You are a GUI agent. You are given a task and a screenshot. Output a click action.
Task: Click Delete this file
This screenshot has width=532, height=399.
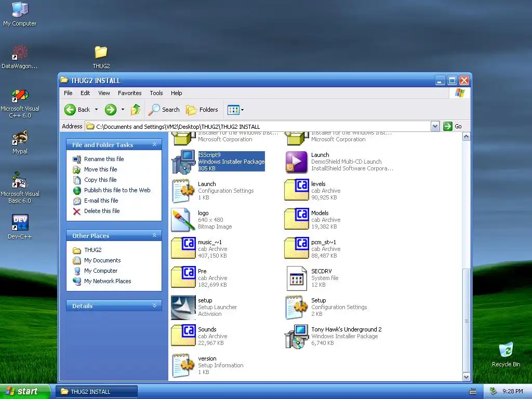pyautogui.click(x=102, y=211)
